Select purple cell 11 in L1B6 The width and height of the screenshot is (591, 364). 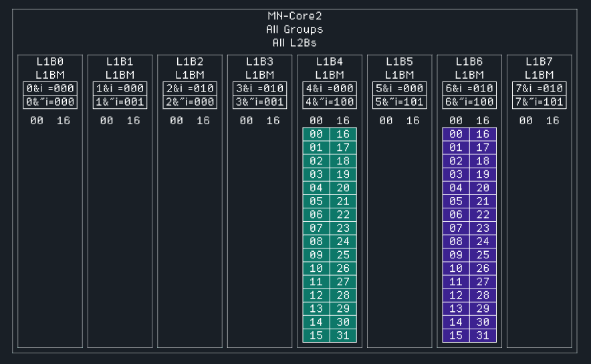[456, 282]
